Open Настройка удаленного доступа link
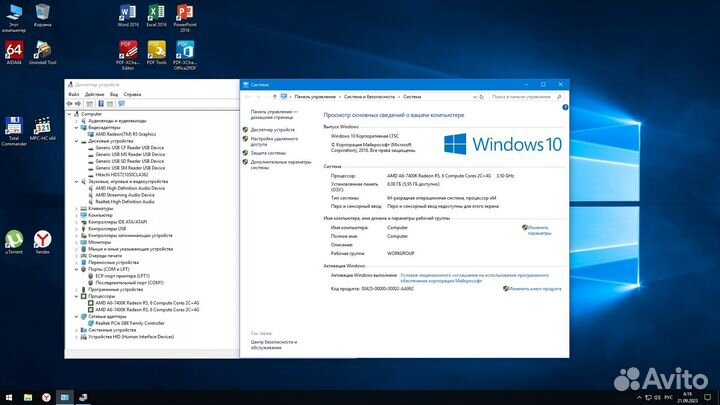The width and height of the screenshot is (720, 405). click(274, 141)
